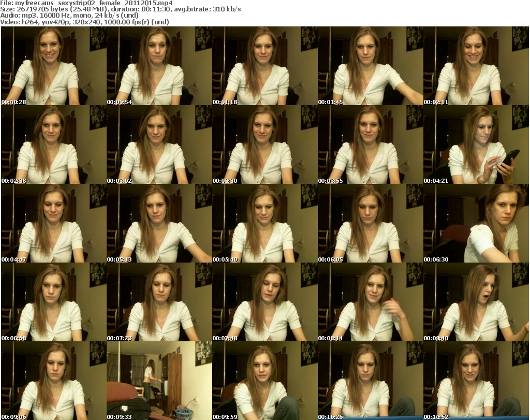Select the thumbnail stamped 00:01:18
Screen dimensions: 530x420
pyautogui.click(x=264, y=66)
